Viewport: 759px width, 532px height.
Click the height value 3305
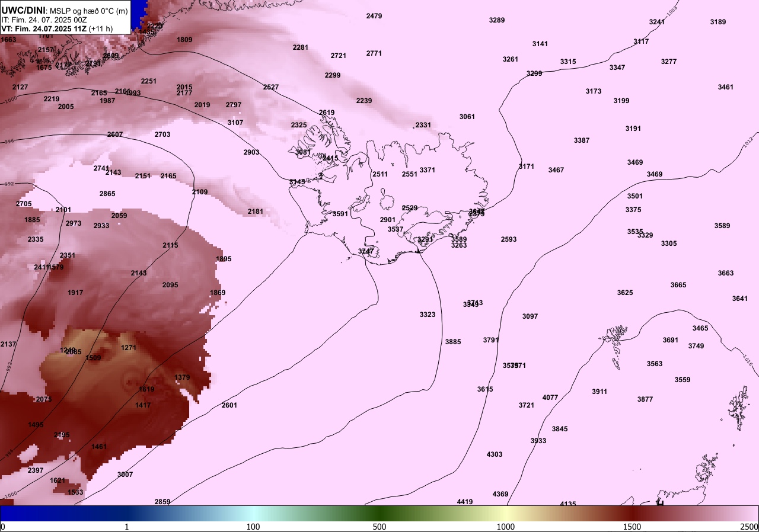tap(669, 243)
